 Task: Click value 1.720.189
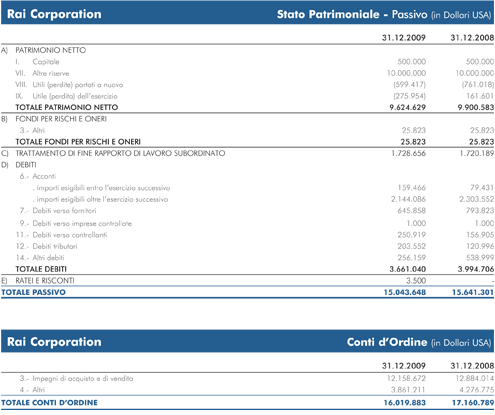pyautogui.click(x=477, y=153)
